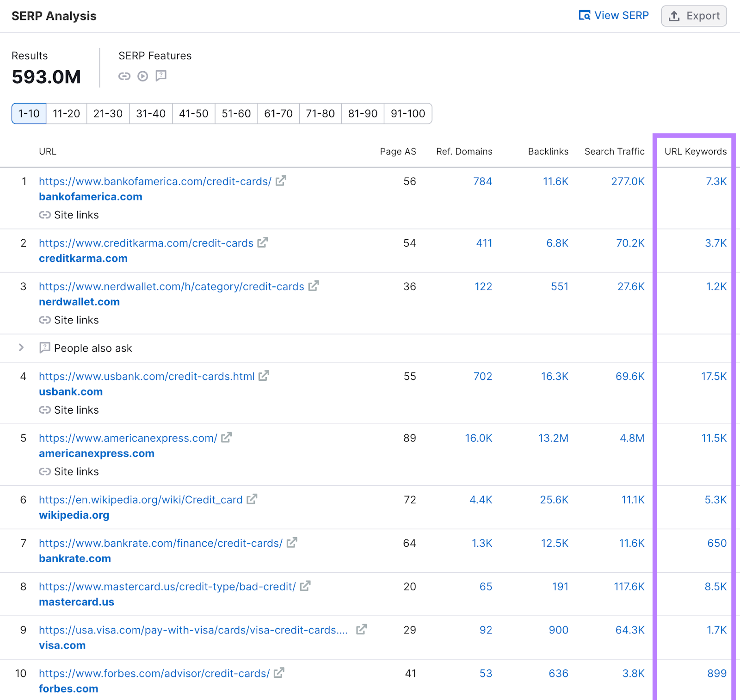Click Backlinks value 25.6K for wikipedia.org

tap(554, 500)
